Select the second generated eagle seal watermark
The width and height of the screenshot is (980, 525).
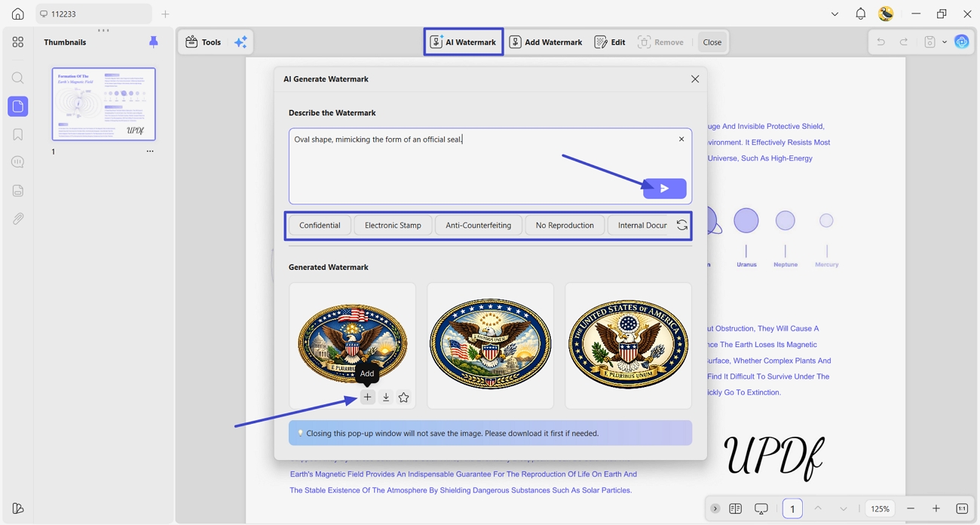pyautogui.click(x=490, y=345)
